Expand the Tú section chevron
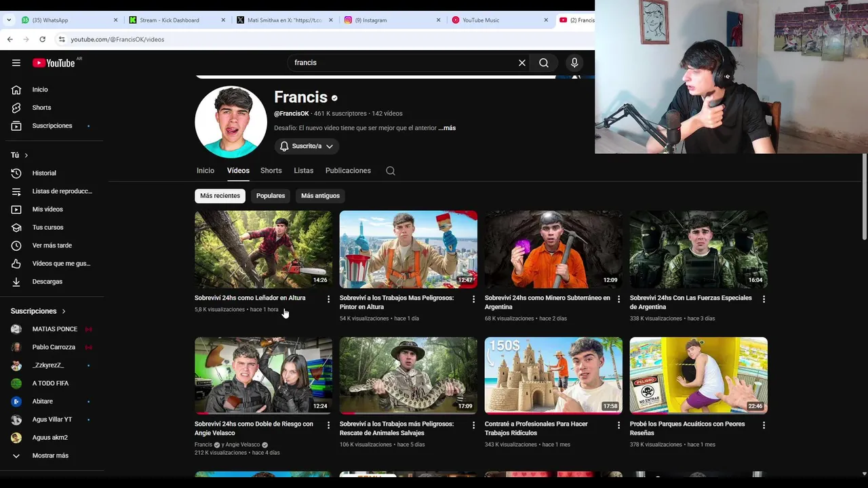Screen dimensions: 868x488 tap(26, 155)
